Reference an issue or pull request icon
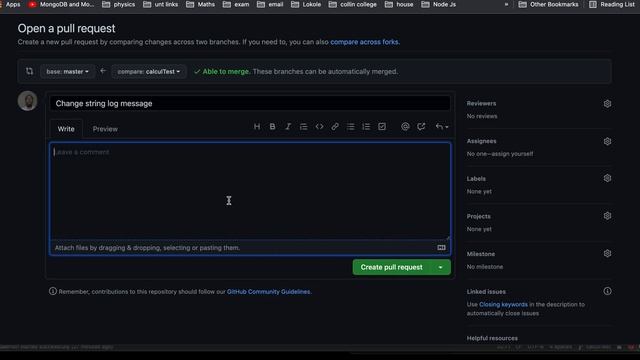The image size is (640, 360). (421, 127)
